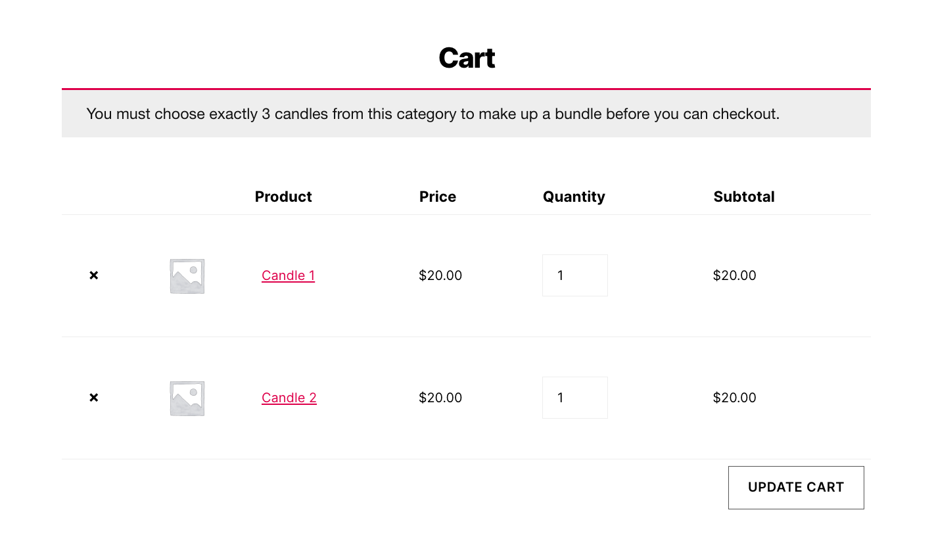Click the Candle 1 placeholder image
This screenshot has height=560, width=934.
(x=187, y=276)
